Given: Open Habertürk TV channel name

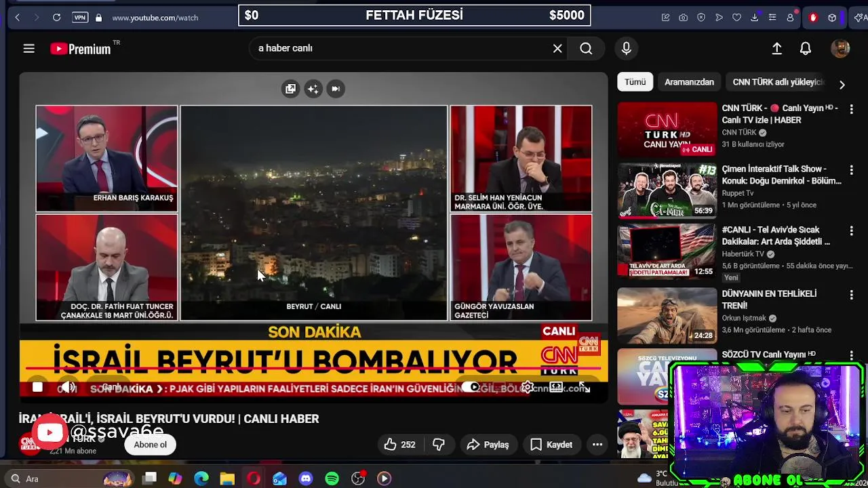Looking at the screenshot, I should click(x=743, y=253).
